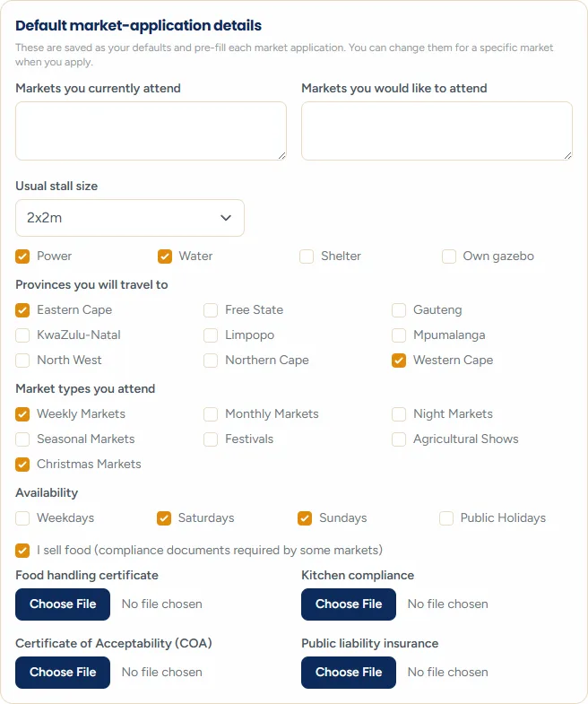Viewport: 588px width, 704px height.
Task: Tick the Shelter checkbox
Action: [x=307, y=256]
